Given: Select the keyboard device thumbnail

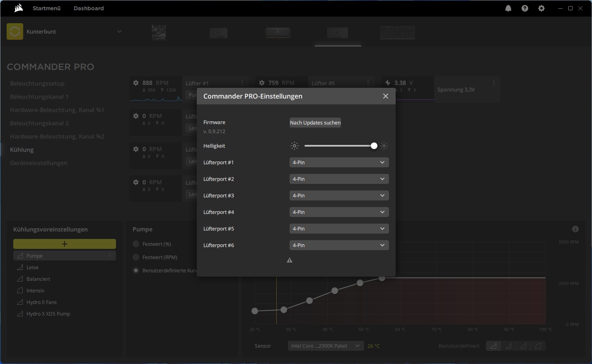Looking at the screenshot, I should pos(398,32).
